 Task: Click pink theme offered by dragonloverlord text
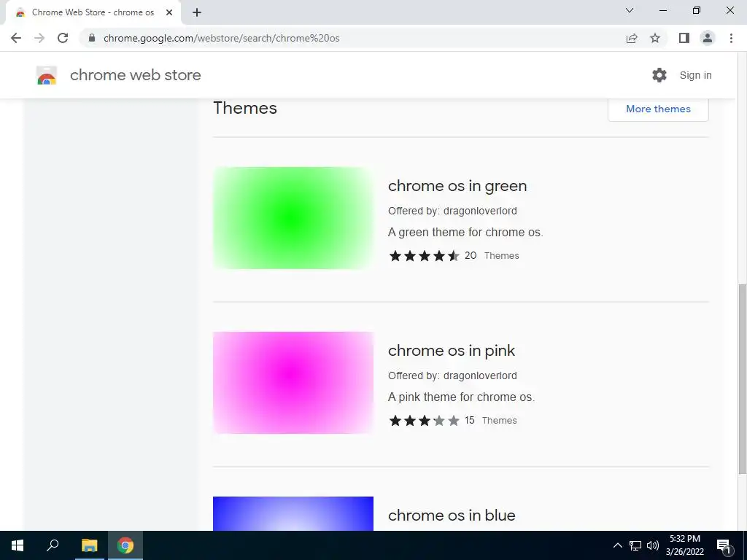452,376
